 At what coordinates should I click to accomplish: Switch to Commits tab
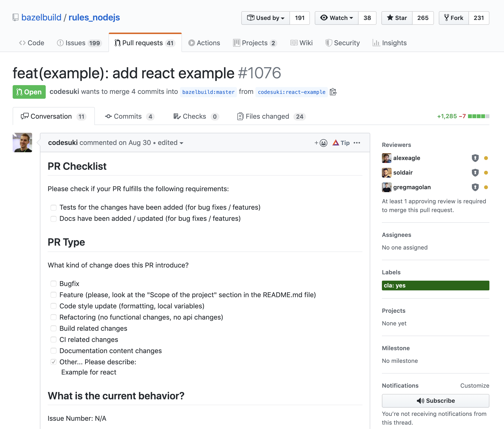pyautogui.click(x=130, y=116)
